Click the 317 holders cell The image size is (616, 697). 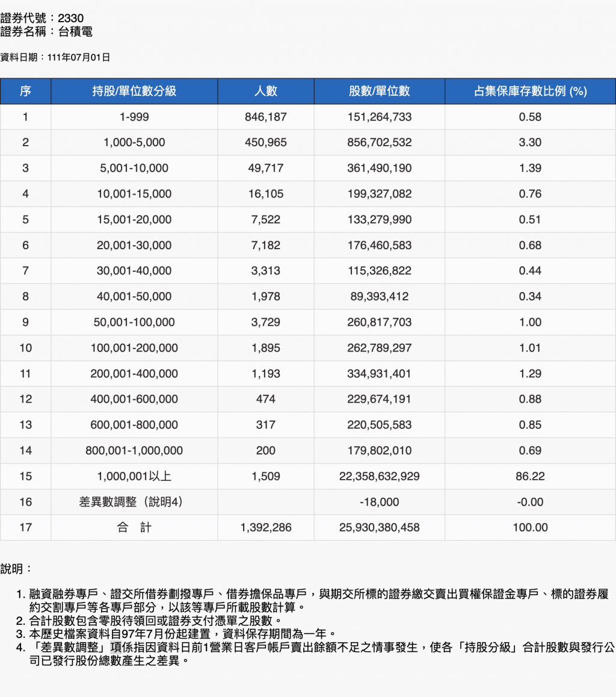pos(265,425)
